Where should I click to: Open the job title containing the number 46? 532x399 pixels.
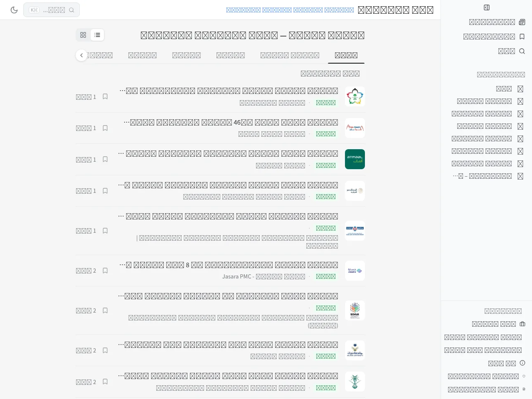coord(231,123)
